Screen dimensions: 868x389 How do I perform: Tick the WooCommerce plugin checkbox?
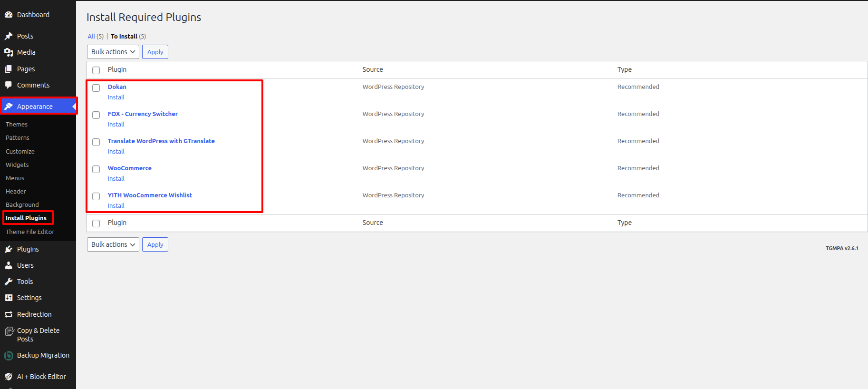tap(96, 169)
